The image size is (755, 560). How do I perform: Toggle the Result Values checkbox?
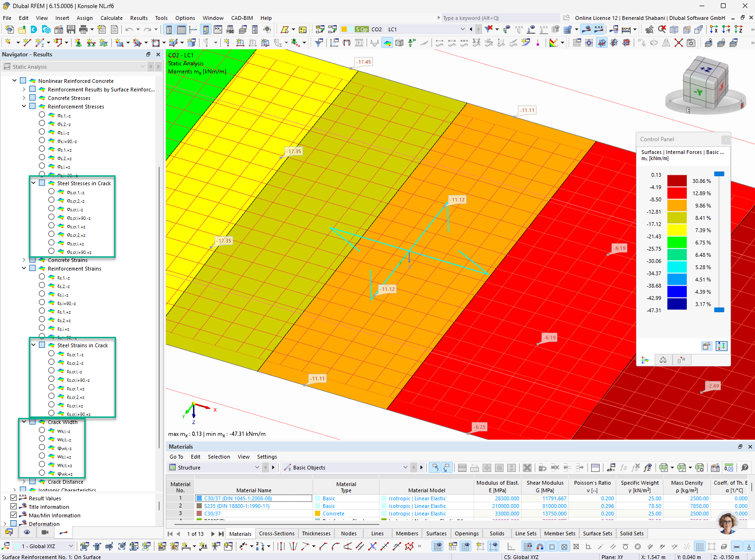(x=14, y=498)
